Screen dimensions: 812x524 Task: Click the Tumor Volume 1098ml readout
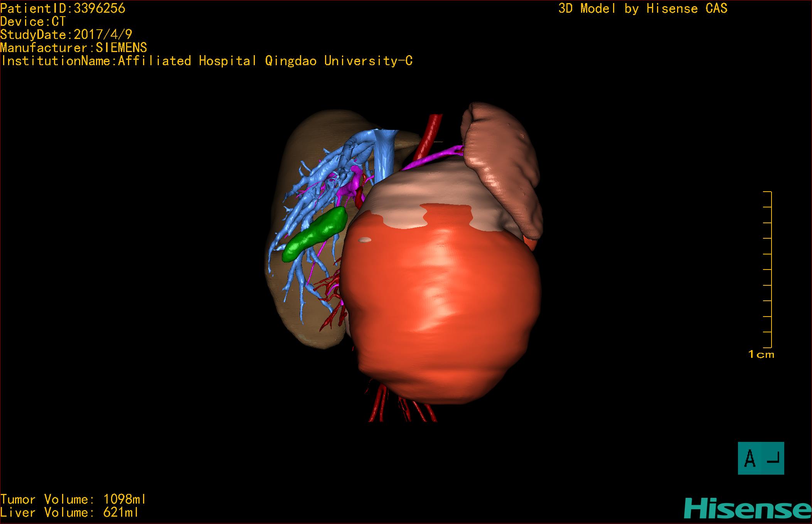pos(73,499)
